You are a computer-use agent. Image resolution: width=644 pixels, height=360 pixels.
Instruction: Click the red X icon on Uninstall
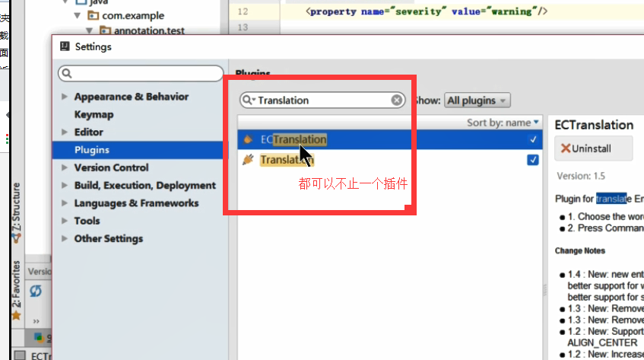(566, 148)
